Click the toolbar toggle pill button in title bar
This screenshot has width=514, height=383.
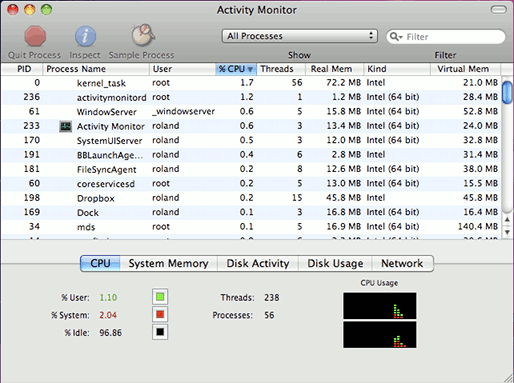tap(499, 10)
